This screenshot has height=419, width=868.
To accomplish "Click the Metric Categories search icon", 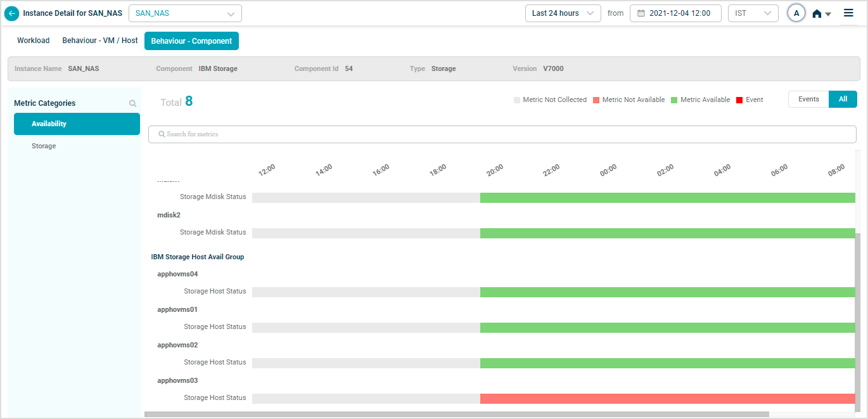I will (132, 103).
